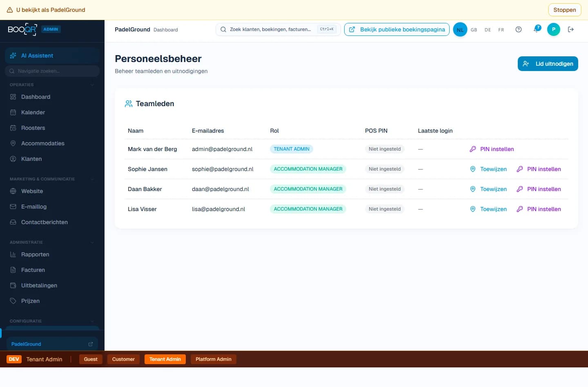The image size is (588, 387).
Task: Select the Accommodaties location pin icon
Action: (x=13, y=143)
